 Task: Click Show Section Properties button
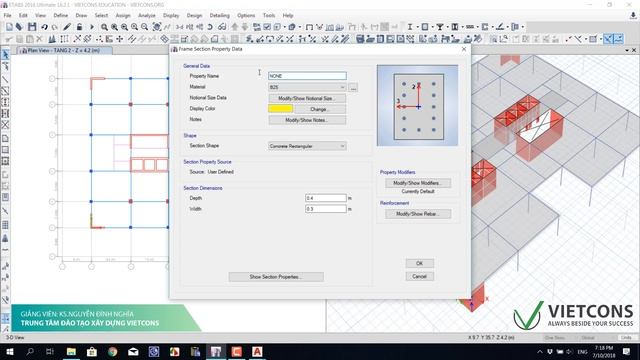pyautogui.click(x=276, y=277)
